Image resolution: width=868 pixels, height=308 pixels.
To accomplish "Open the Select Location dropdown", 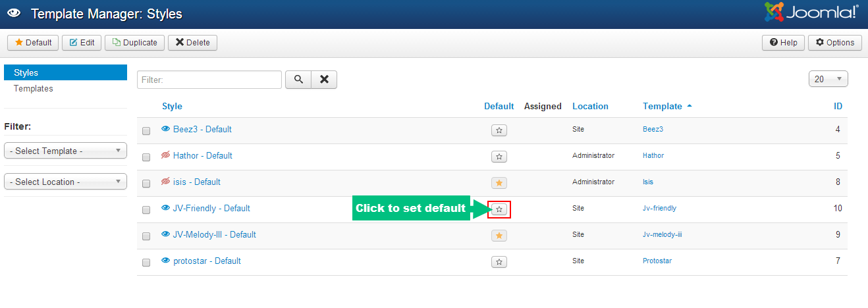I will point(65,182).
